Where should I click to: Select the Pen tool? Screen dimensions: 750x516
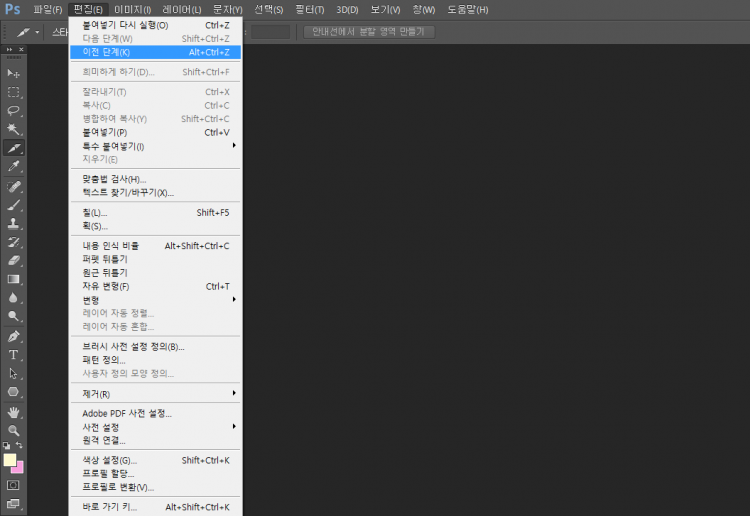[x=14, y=336]
